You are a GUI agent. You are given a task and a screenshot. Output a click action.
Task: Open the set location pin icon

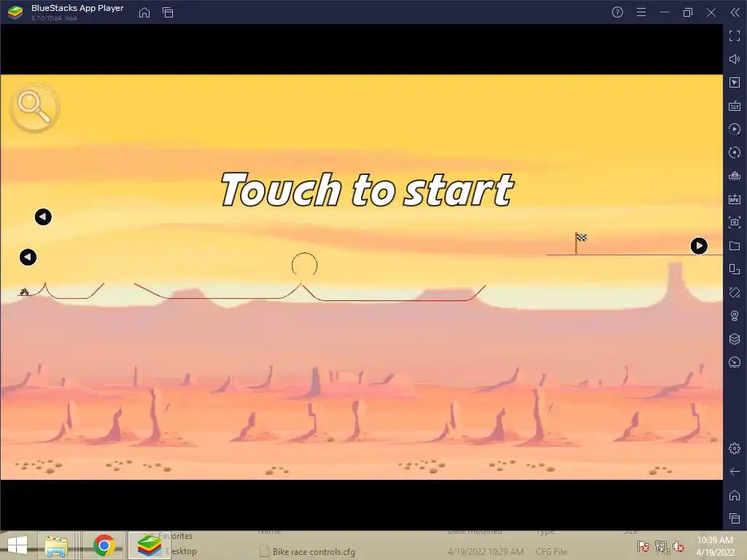[x=735, y=316]
